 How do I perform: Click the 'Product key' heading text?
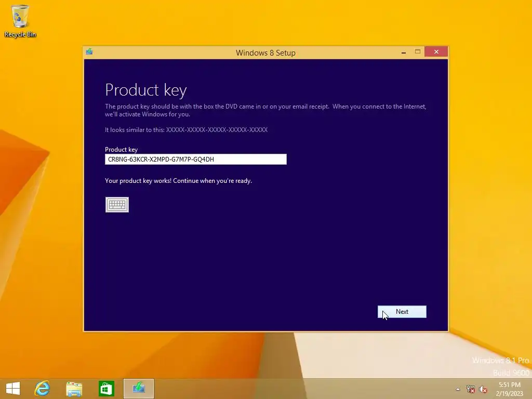146,90
